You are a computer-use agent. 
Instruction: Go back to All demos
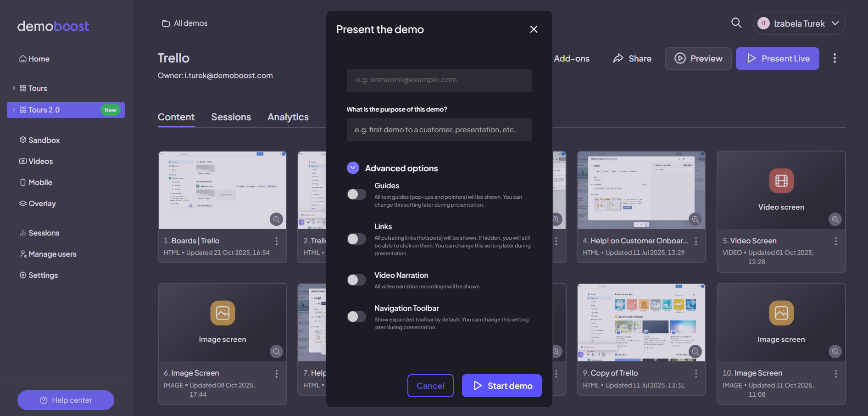pyautogui.click(x=185, y=23)
